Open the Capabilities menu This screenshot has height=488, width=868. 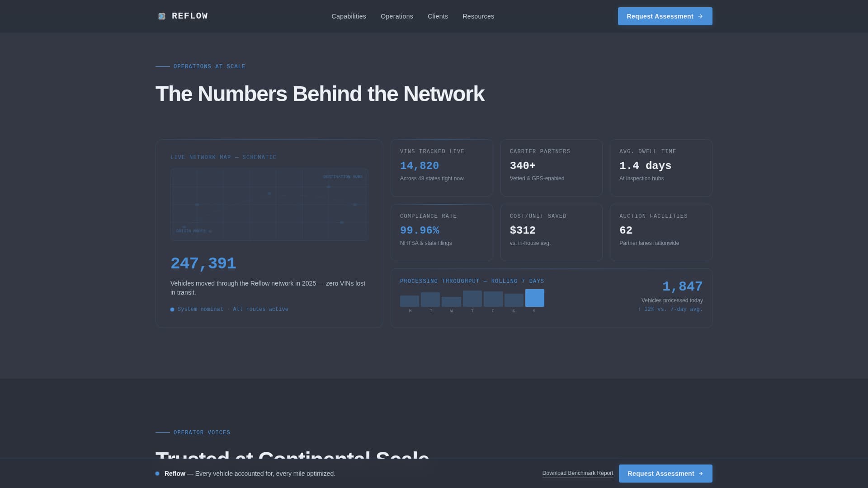click(349, 16)
